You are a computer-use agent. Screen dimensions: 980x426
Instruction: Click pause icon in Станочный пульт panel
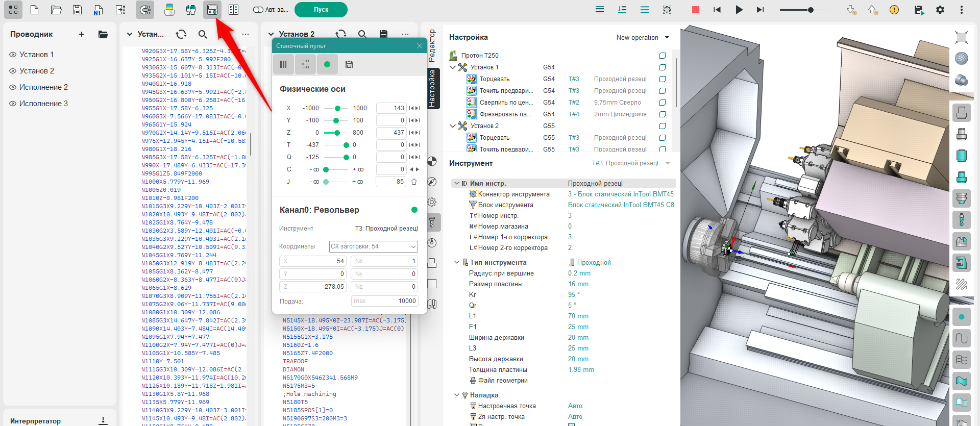283,64
